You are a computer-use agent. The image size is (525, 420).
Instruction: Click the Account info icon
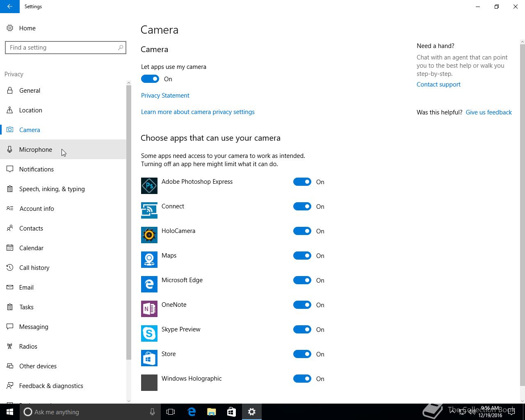tap(10, 208)
